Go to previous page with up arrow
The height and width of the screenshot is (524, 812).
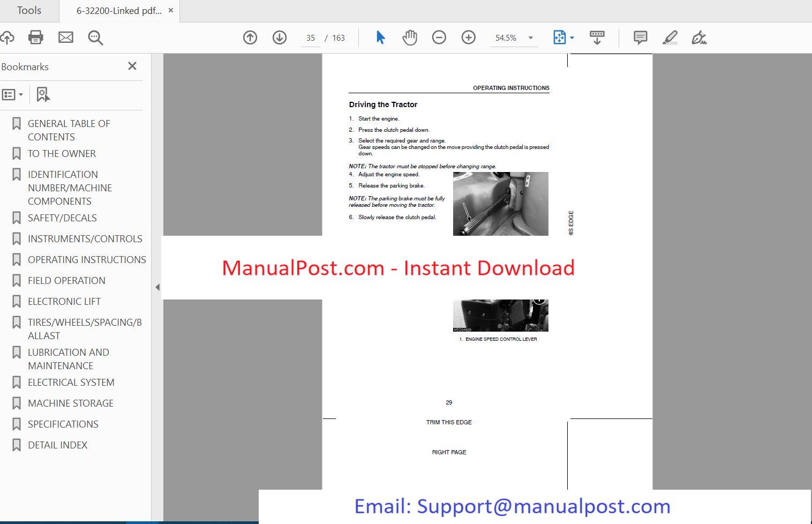pos(250,38)
